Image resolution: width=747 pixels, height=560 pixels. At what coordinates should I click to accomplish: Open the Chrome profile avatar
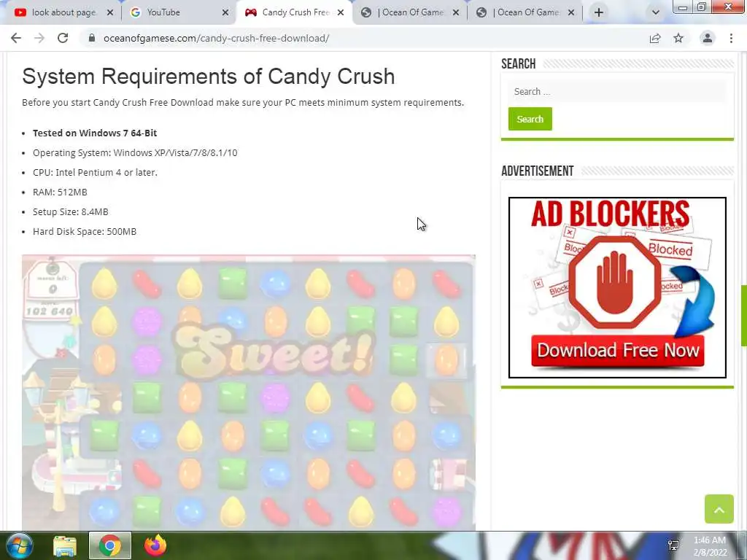click(x=708, y=38)
